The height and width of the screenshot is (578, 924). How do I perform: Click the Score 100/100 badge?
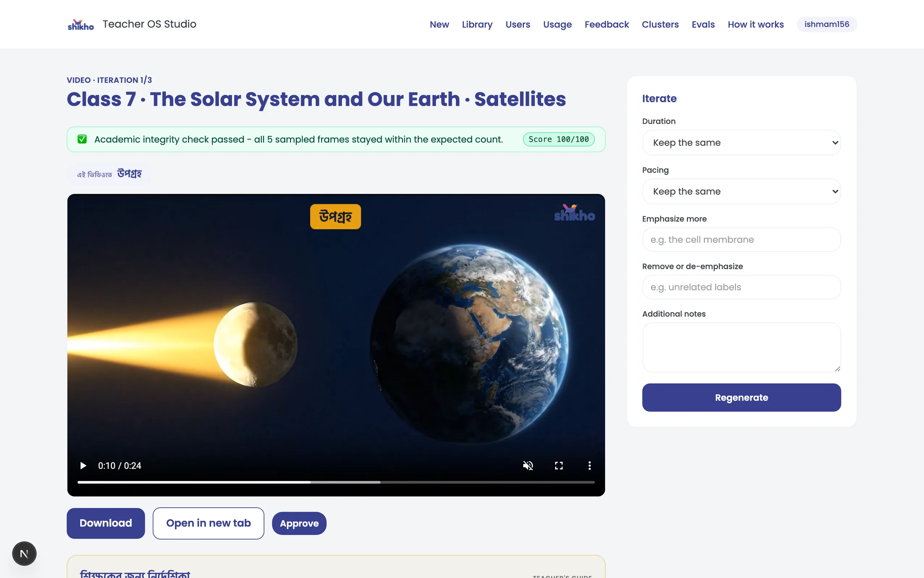coord(559,139)
